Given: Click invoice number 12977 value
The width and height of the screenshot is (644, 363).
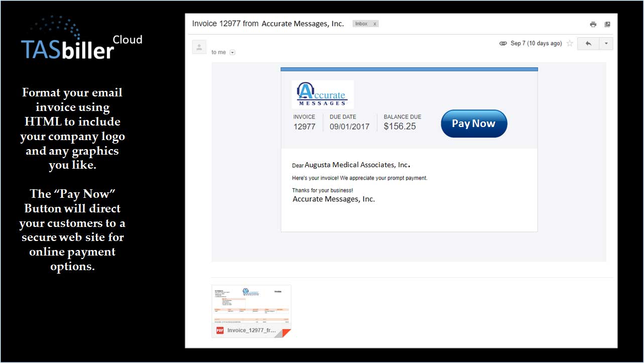Looking at the screenshot, I should [305, 127].
